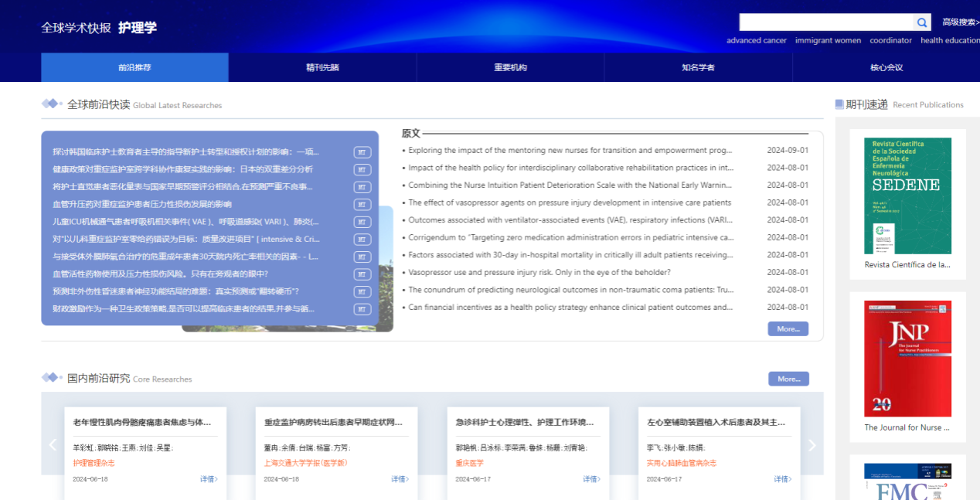980x500 pixels.
Task: Click MT badge beside vasopressor pressure injury headline
Action: click(362, 205)
